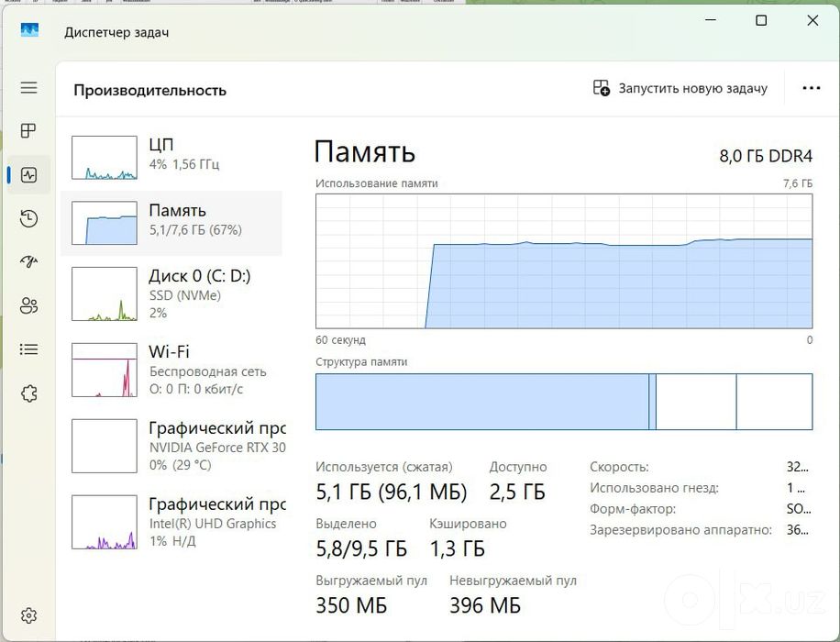Click the memory usage graph

[564, 261]
